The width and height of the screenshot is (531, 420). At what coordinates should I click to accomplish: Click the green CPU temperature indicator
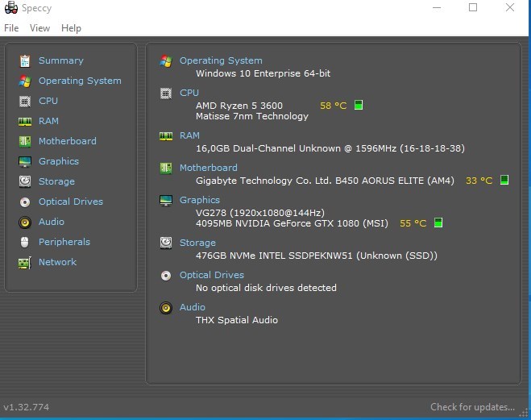coord(359,105)
